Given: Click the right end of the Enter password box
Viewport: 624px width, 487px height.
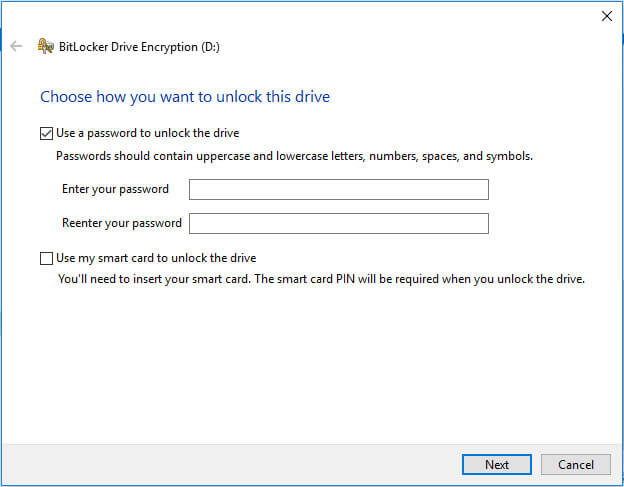Looking at the screenshot, I should tap(478, 190).
